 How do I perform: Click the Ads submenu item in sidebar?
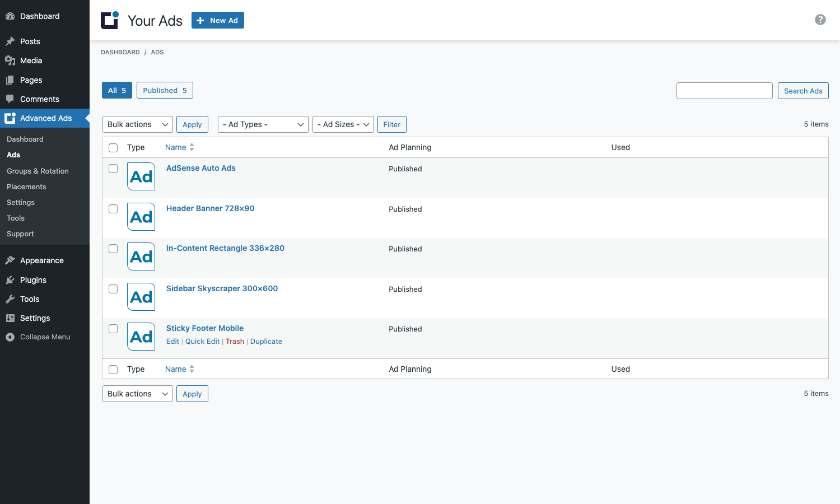pyautogui.click(x=13, y=155)
